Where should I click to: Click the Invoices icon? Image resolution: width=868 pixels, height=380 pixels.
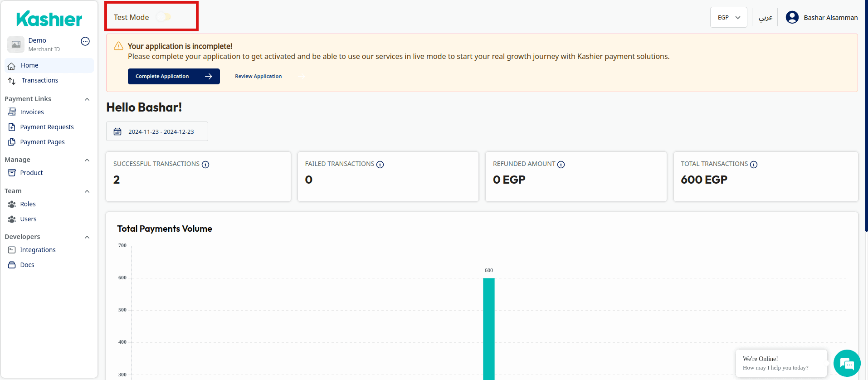(12, 112)
